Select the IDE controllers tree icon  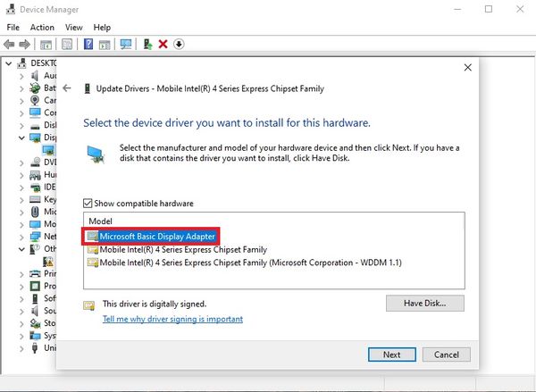35,188
